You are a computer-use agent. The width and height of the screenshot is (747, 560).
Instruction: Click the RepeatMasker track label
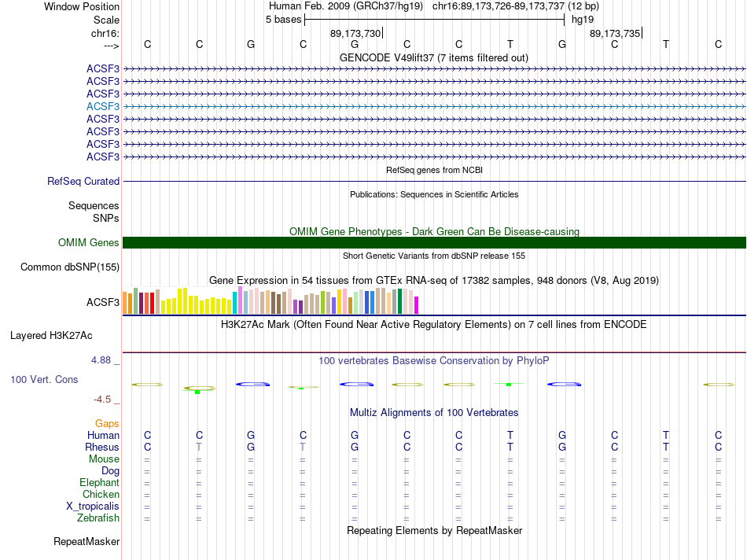pos(86,541)
